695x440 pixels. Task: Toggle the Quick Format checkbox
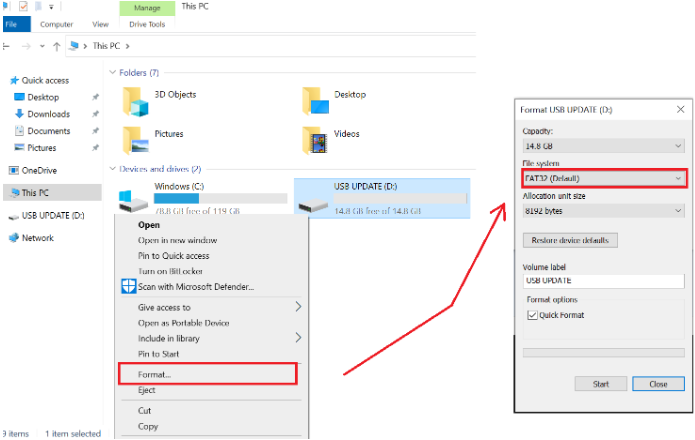[x=532, y=315]
